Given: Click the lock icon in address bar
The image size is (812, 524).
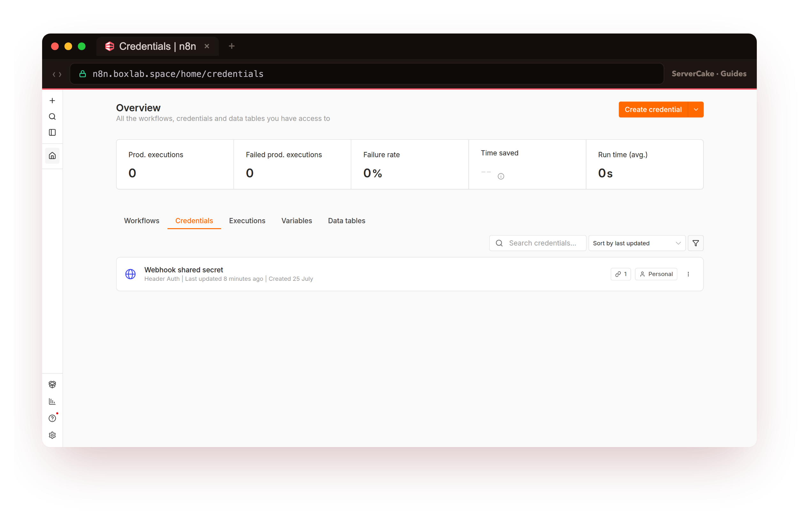Looking at the screenshot, I should (82, 74).
